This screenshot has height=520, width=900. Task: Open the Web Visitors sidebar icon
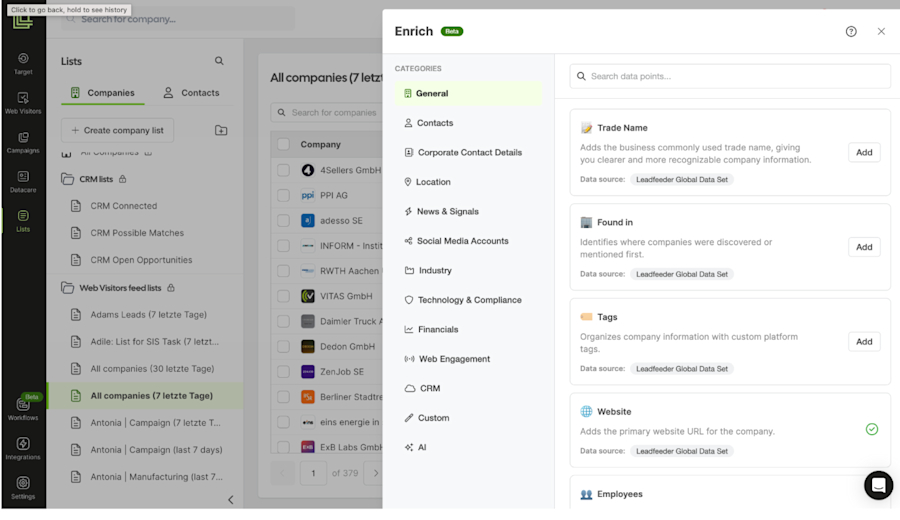pos(23,103)
